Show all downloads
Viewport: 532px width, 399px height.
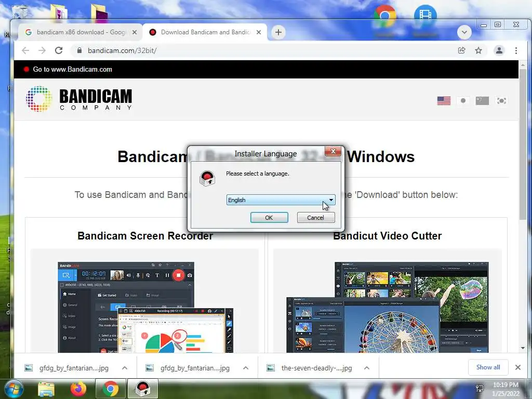(488, 367)
